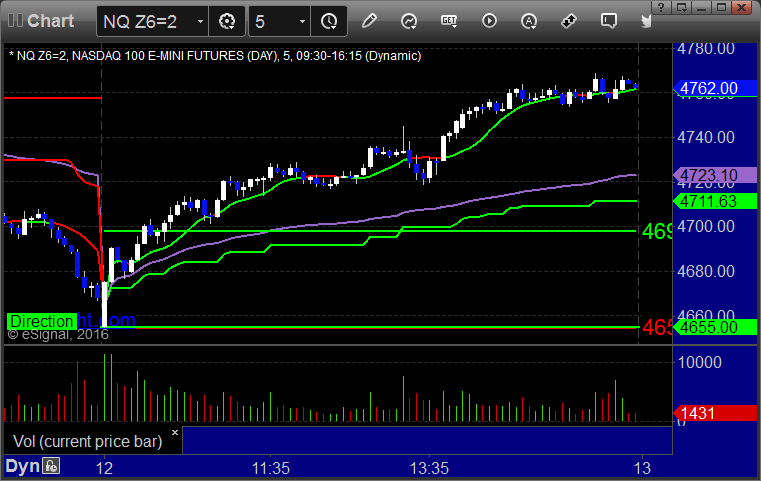Click the 1431 red volume marker
761x481 pixels.
[x=715, y=413]
